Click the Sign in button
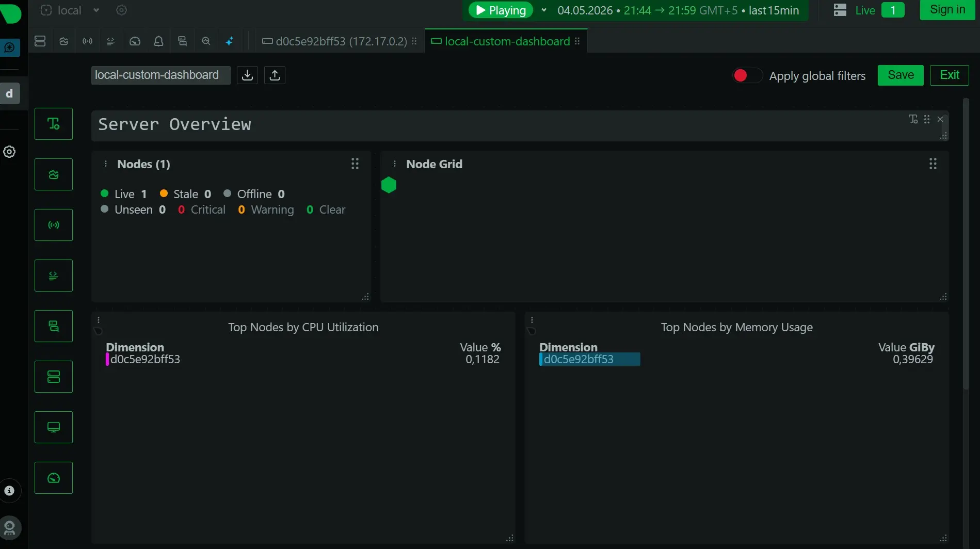 [947, 10]
